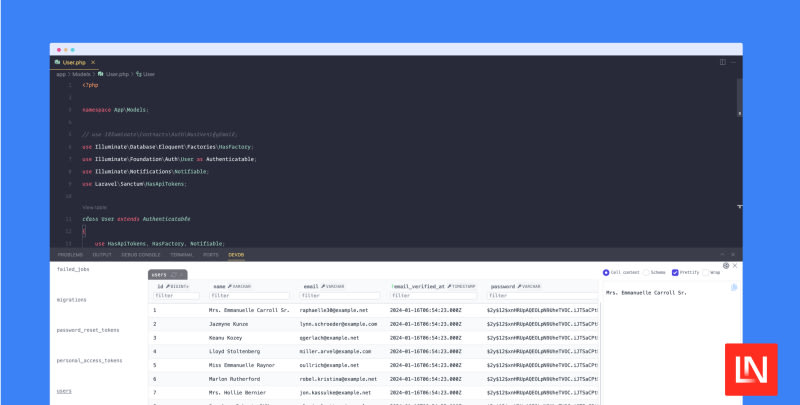Collapse the User class code fold
The image size is (800, 405).
pyautogui.click(x=76, y=218)
